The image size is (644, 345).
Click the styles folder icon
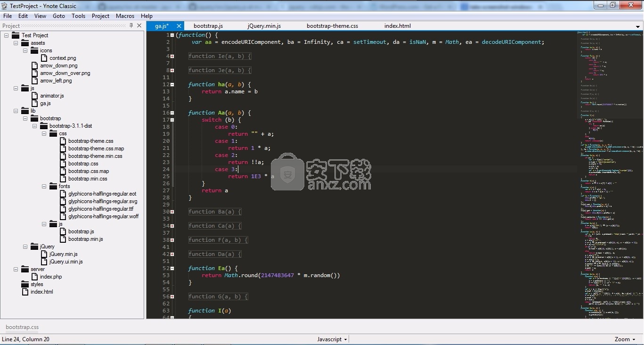pyautogui.click(x=25, y=284)
